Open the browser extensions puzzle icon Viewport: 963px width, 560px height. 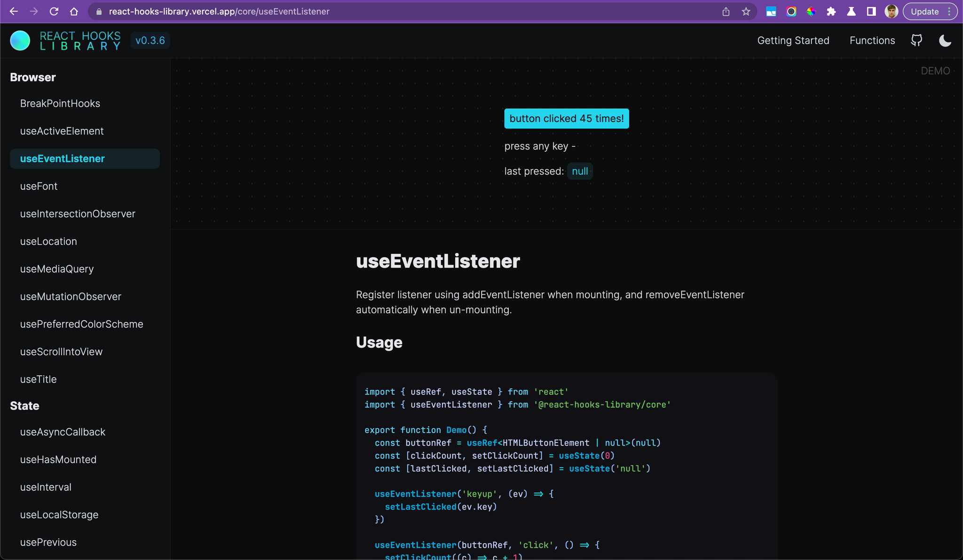(x=831, y=11)
